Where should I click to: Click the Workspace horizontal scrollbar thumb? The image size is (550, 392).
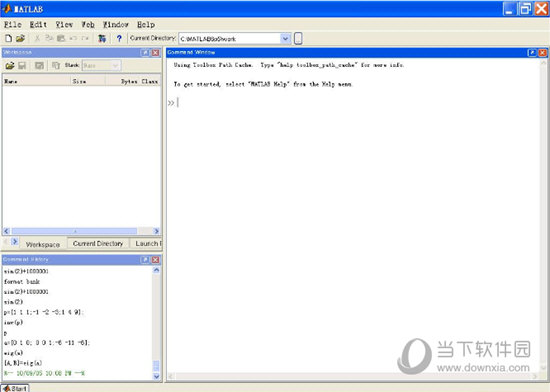pos(74,231)
